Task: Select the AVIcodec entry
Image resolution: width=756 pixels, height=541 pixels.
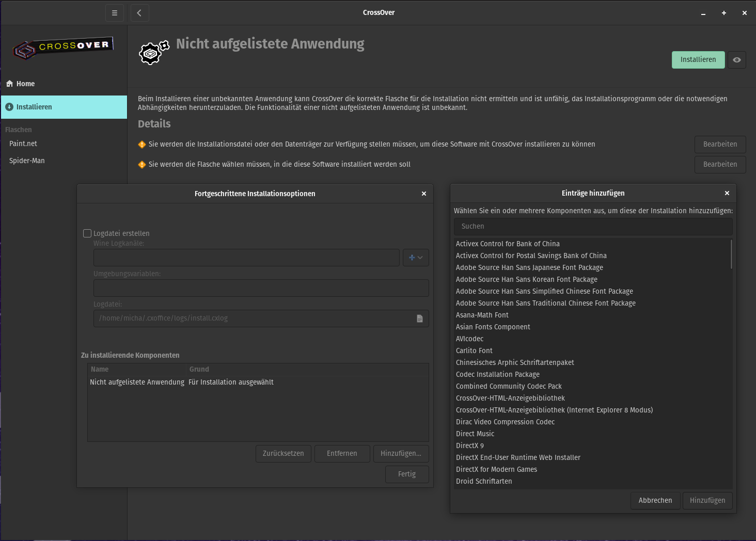Action: [x=592, y=339]
